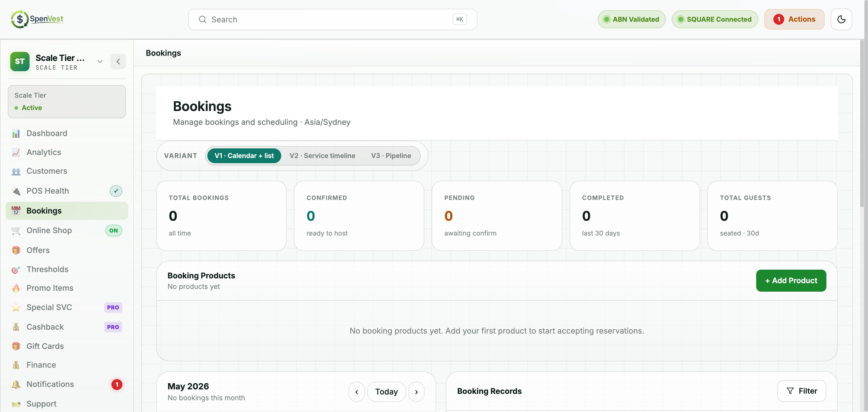Click the 'May 2026' month heading
The width and height of the screenshot is (868, 412).
[188, 386]
